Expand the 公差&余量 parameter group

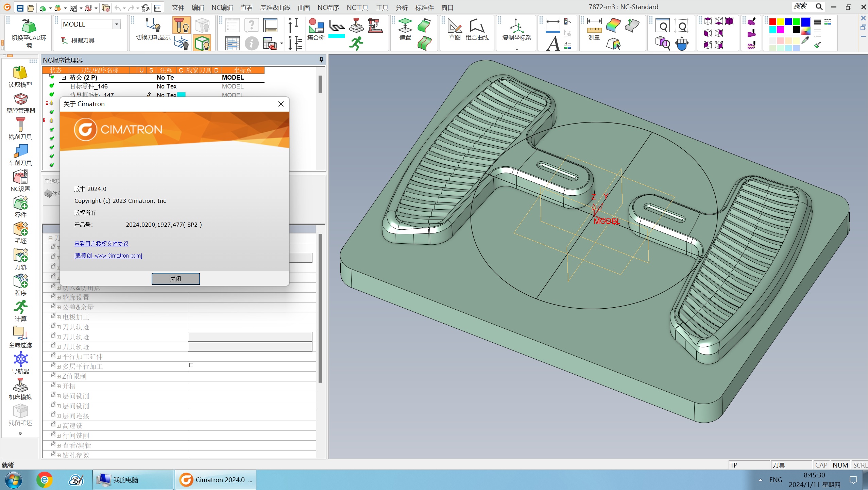pos(58,307)
